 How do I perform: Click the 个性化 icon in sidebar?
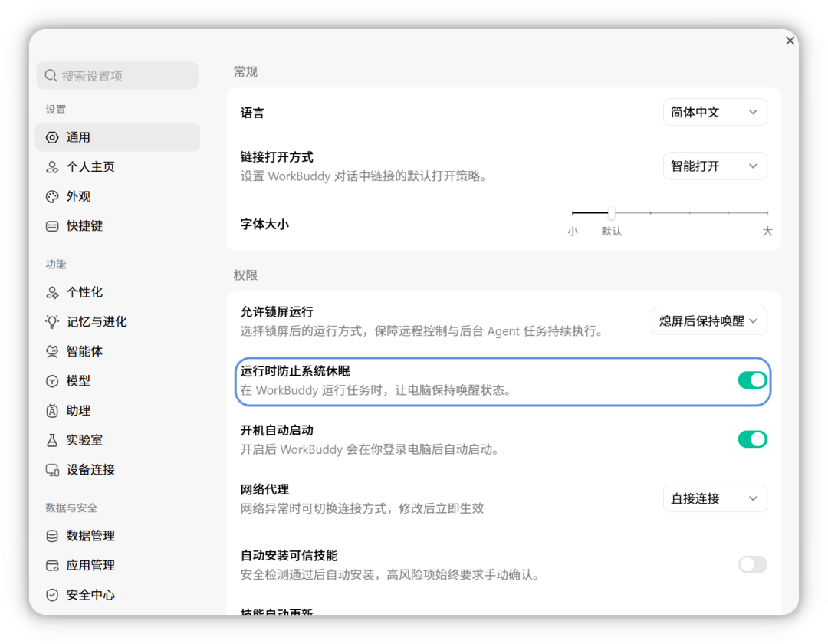52,292
